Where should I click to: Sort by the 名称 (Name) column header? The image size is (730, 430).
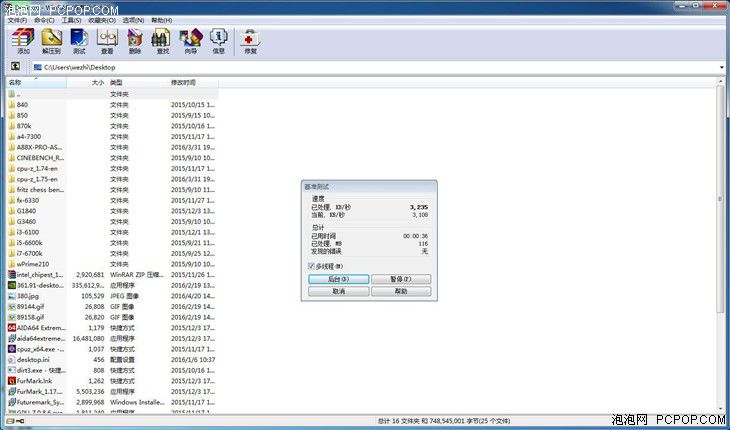point(36,82)
